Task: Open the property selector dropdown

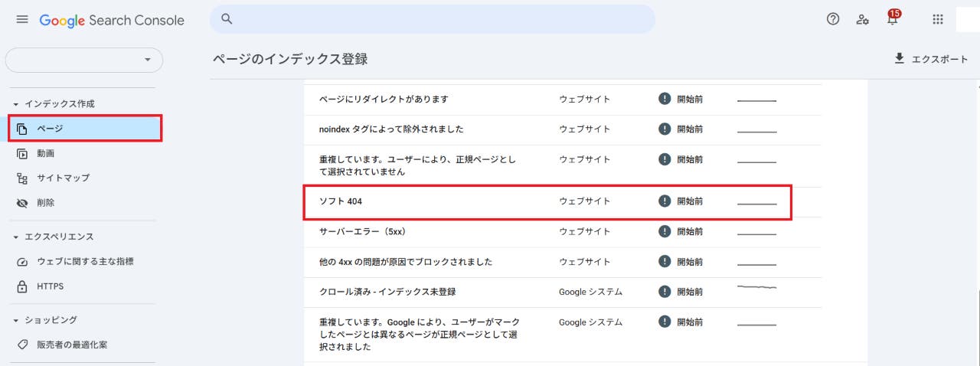Action: click(84, 60)
